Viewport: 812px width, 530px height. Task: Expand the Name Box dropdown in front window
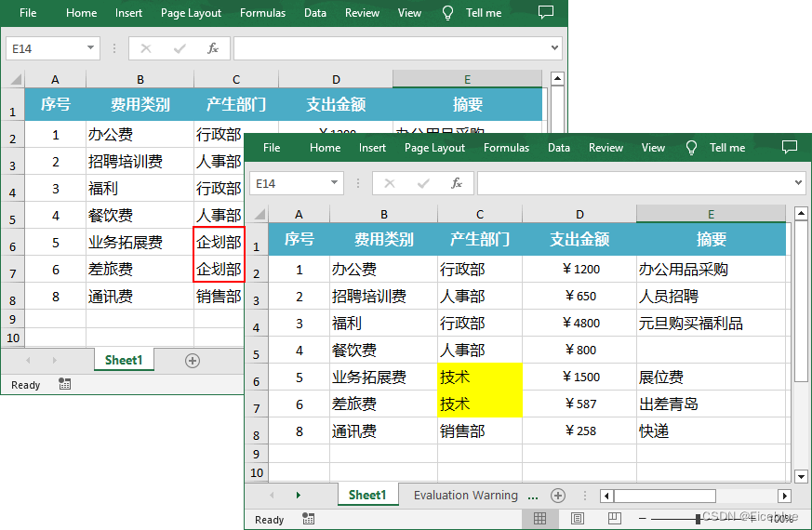pos(334,182)
